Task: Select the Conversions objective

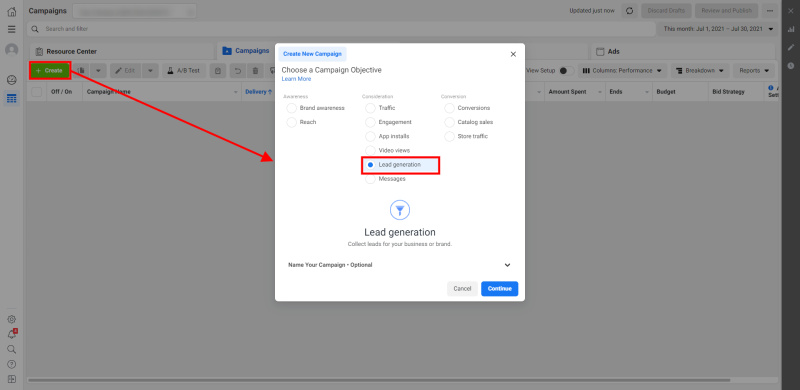Action: coord(449,108)
